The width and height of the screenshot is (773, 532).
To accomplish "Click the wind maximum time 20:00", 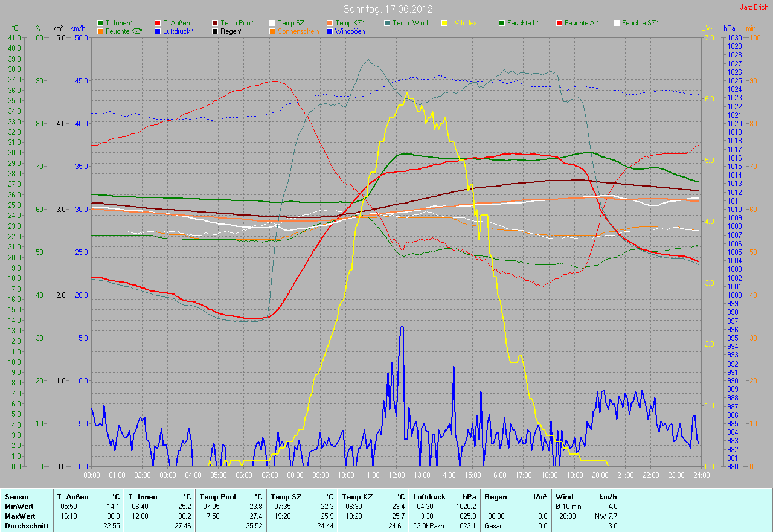I will (567, 516).
